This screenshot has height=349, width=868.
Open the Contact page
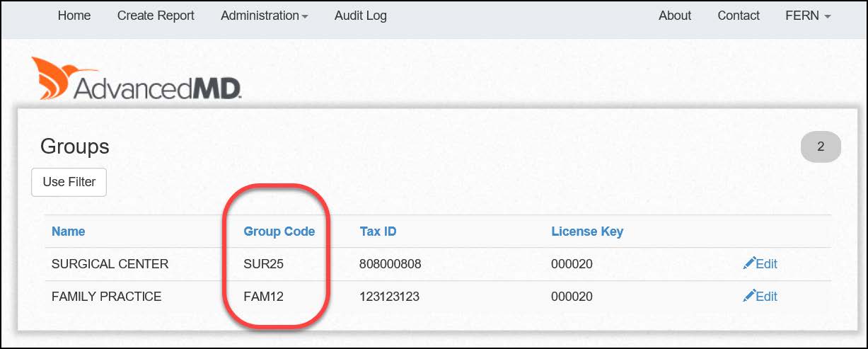click(738, 16)
